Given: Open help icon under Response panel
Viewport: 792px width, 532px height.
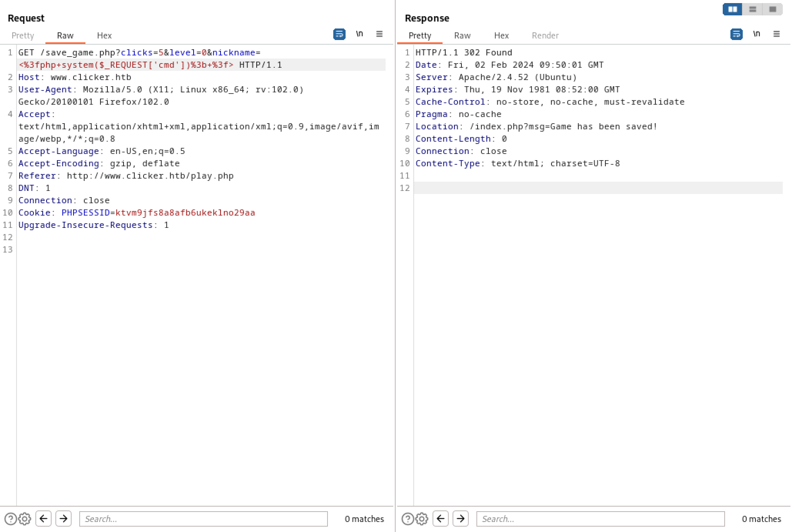Looking at the screenshot, I should click(x=408, y=519).
